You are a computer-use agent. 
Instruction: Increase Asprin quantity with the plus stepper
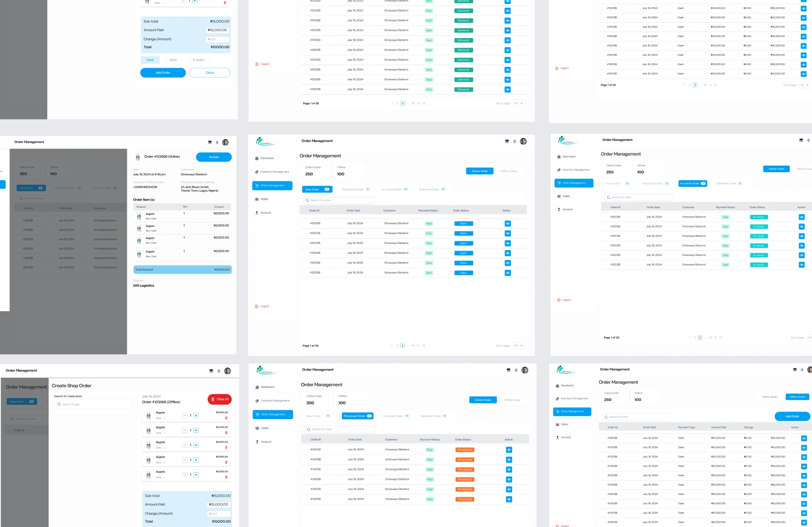pyautogui.click(x=196, y=415)
